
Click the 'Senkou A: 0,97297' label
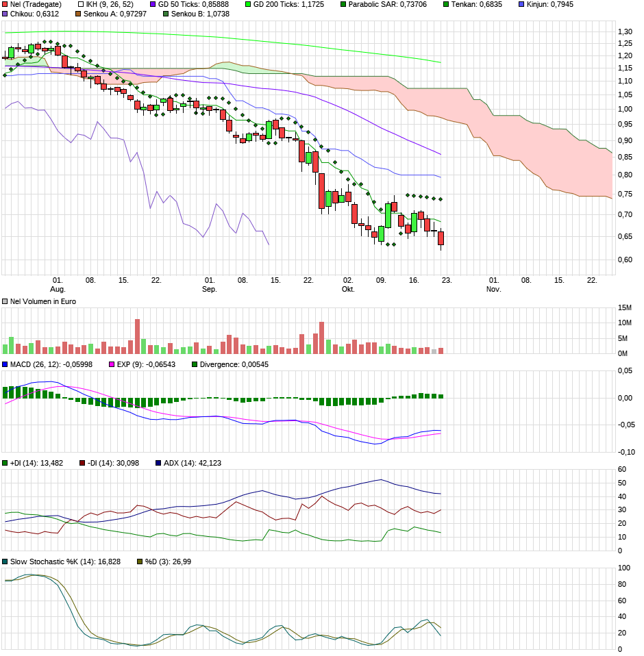[x=115, y=14]
